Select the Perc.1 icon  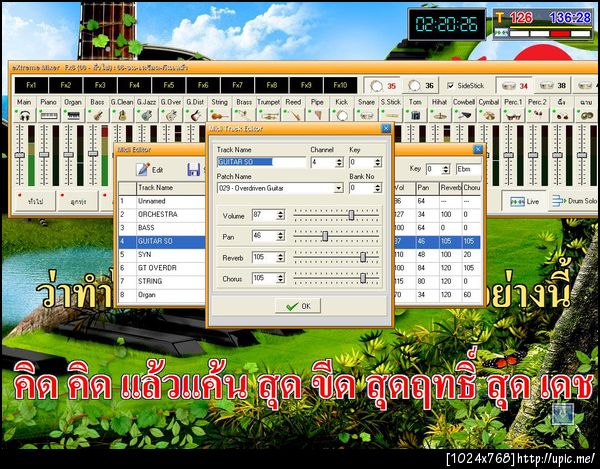pyautogui.click(x=513, y=115)
